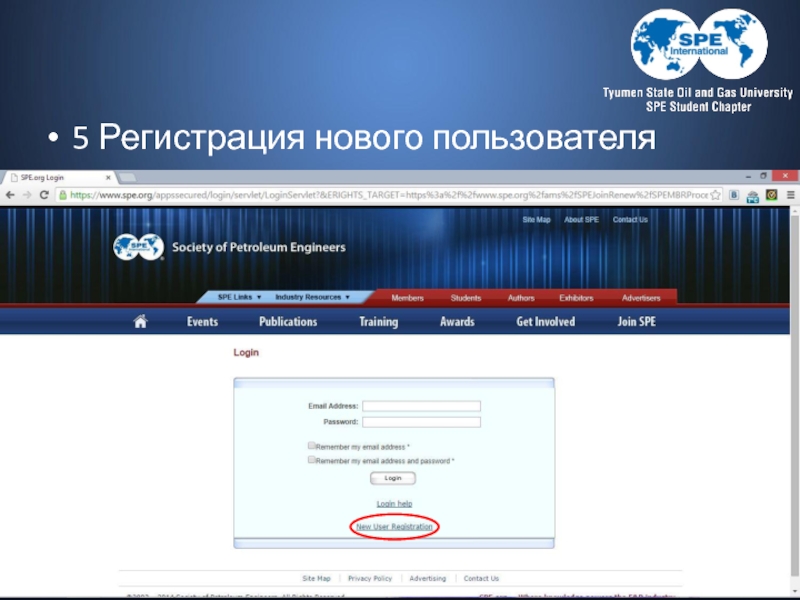Open the Get Involved menu
800x600 pixels.
pos(545,321)
